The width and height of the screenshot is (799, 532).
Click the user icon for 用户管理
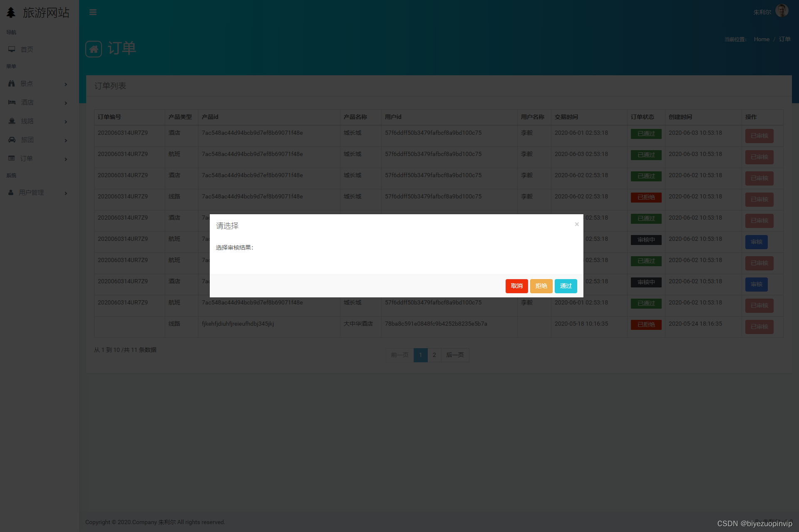[x=11, y=193]
